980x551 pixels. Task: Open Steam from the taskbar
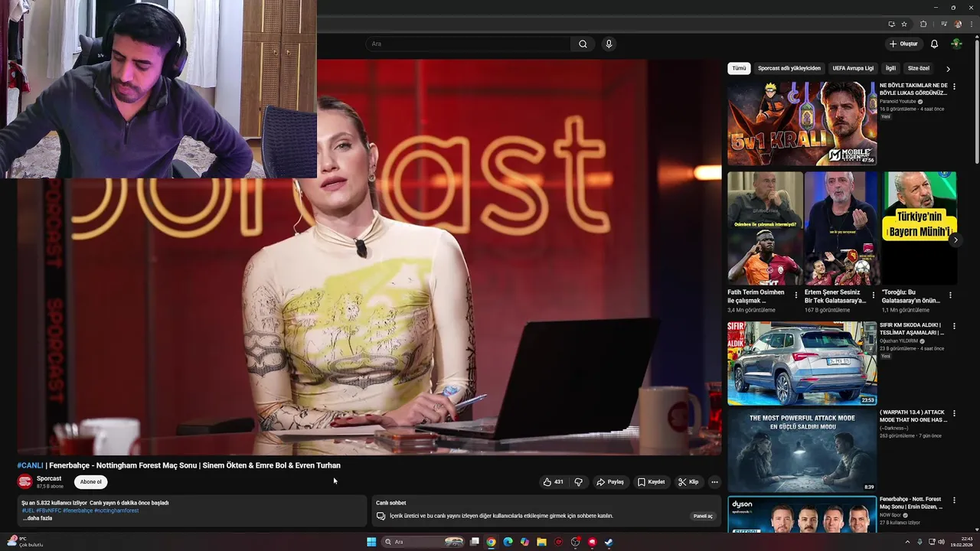[x=609, y=542]
